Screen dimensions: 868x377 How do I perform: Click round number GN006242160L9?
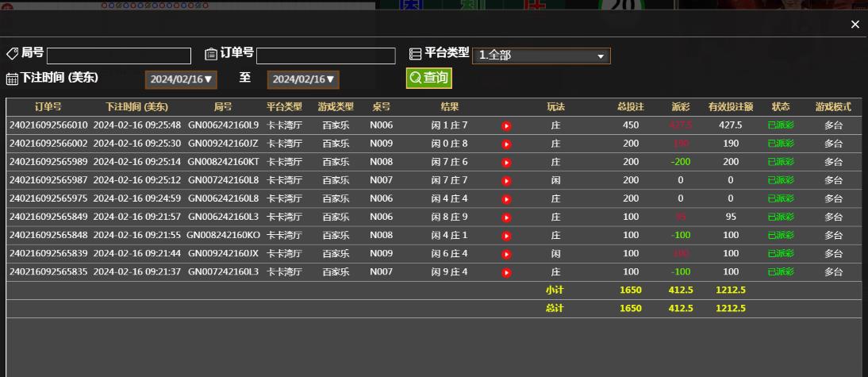(x=223, y=125)
